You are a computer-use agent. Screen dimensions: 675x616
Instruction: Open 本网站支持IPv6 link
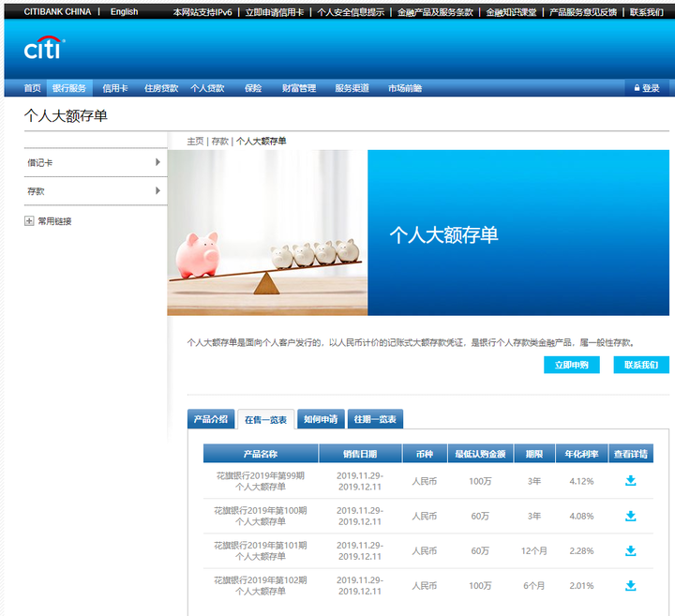tap(202, 12)
